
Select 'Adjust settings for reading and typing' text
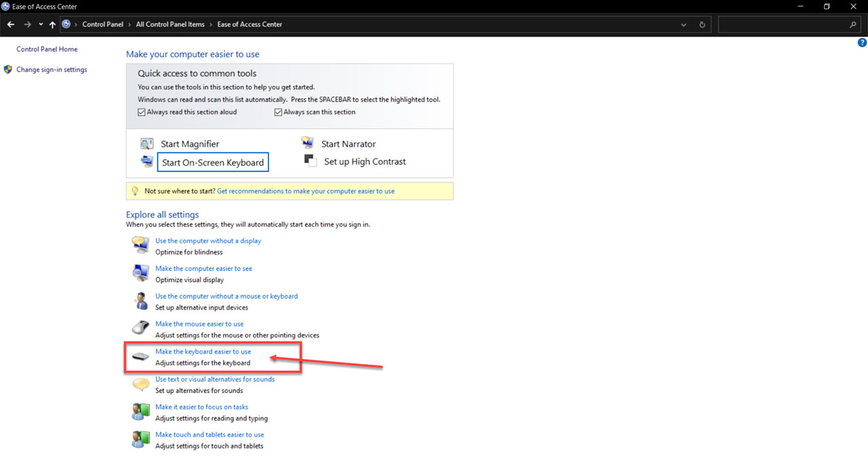[211, 419]
